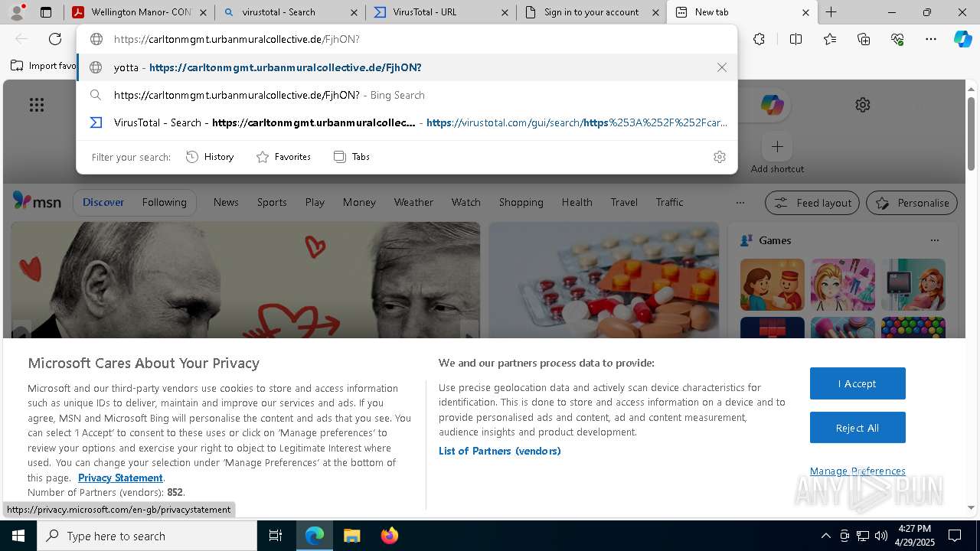
Task: Open the Copilot sidebar icon
Action: point(962,39)
